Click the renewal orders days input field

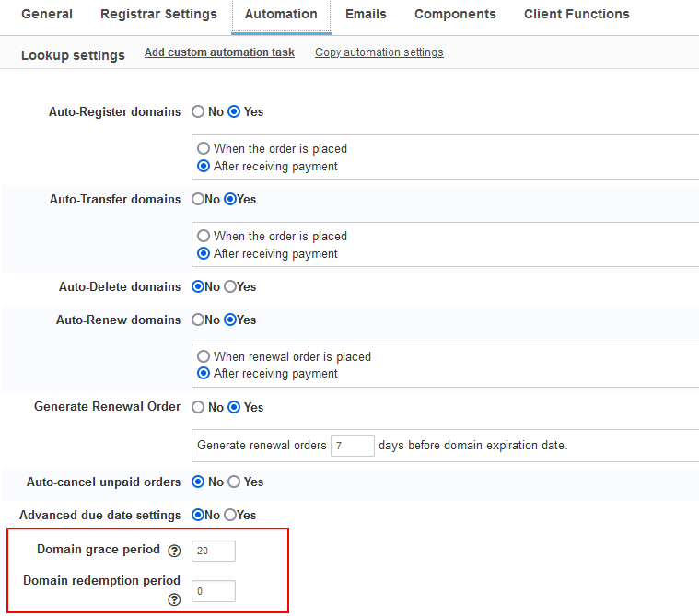click(x=352, y=446)
